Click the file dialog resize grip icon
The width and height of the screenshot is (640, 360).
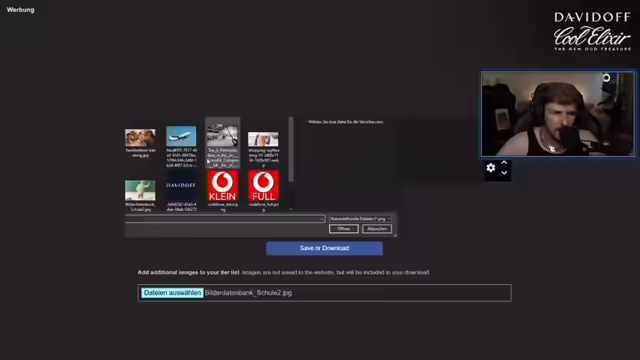pyautogui.click(x=395, y=235)
